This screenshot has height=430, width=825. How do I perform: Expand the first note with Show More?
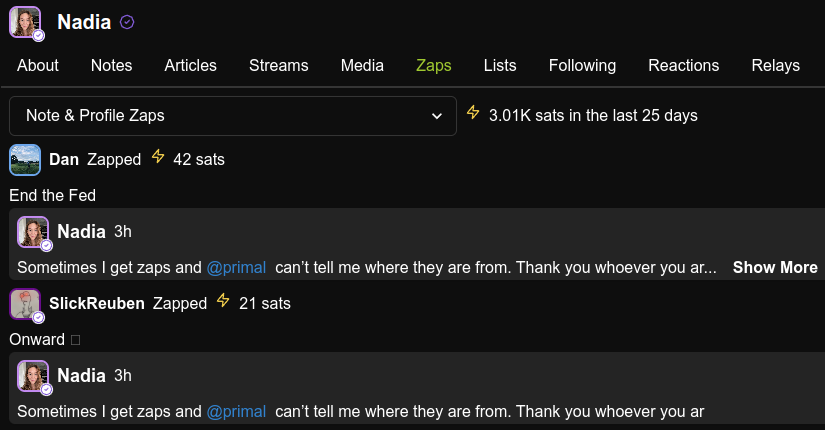775,268
